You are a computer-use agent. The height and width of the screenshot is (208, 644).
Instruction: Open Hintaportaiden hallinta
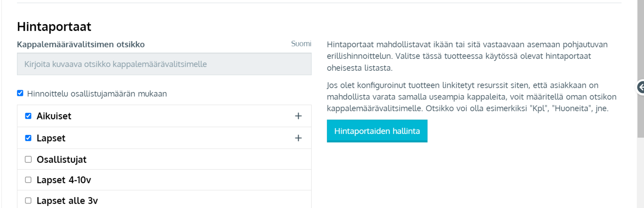tap(377, 131)
